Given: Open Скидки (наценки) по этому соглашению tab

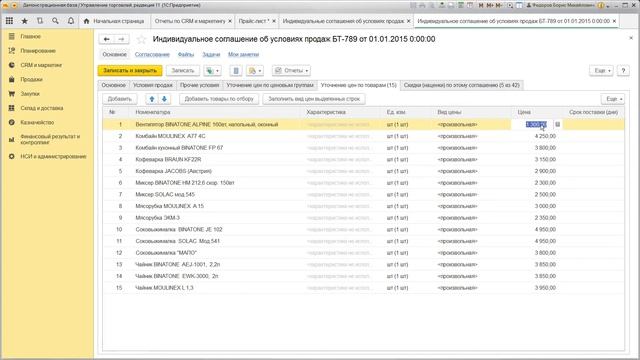Looking at the screenshot, I should coord(462,85).
